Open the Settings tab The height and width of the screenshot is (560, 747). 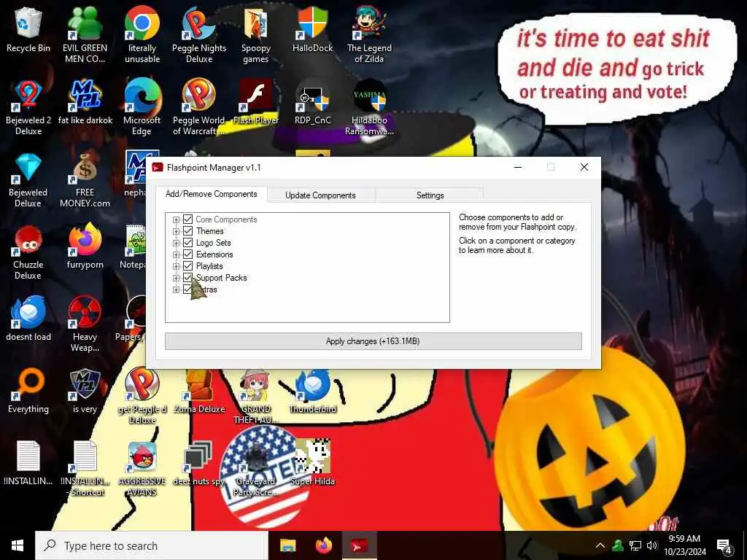pyautogui.click(x=430, y=195)
